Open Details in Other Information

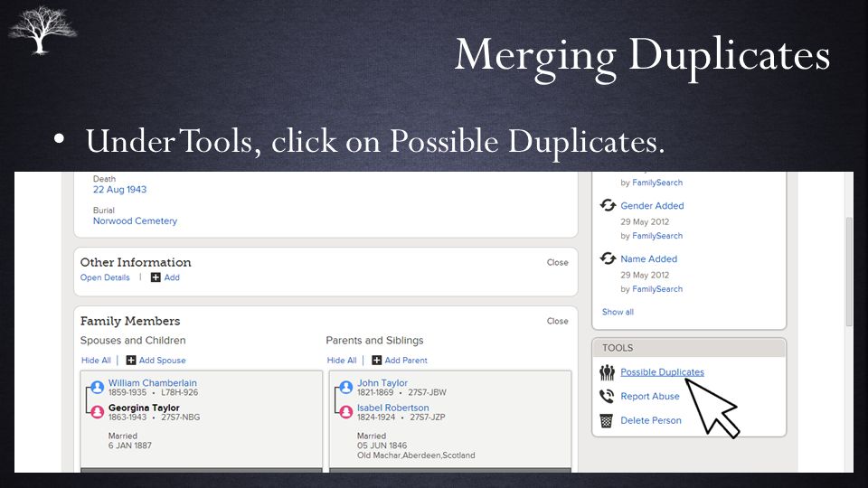pos(105,277)
